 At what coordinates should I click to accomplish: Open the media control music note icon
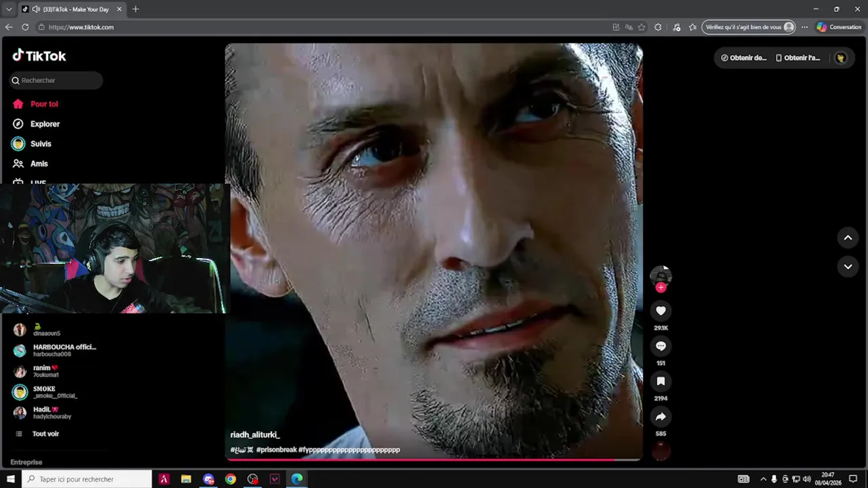click(676, 27)
